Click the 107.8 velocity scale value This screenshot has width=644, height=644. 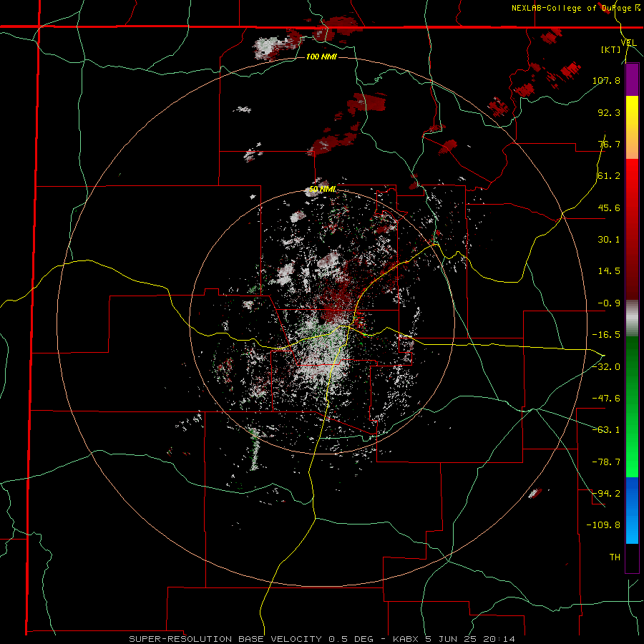tap(606, 80)
